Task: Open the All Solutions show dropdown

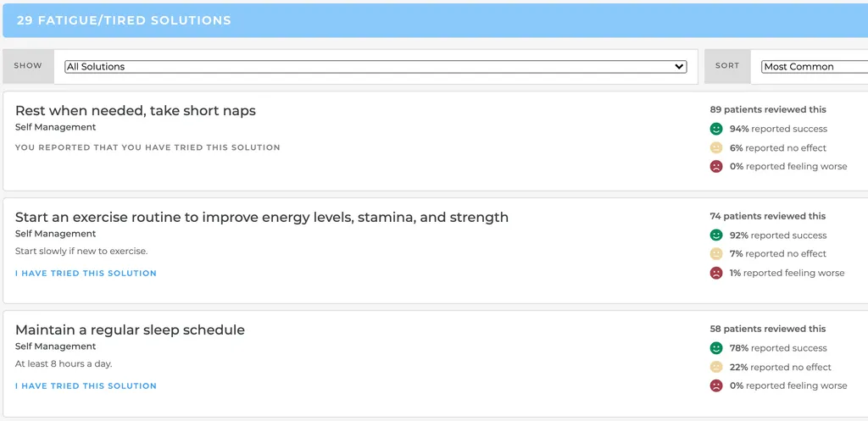Action: coord(376,66)
